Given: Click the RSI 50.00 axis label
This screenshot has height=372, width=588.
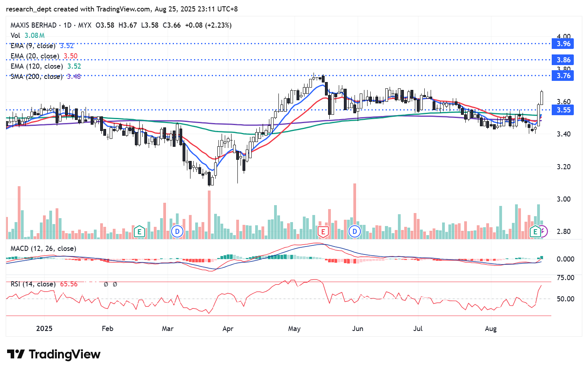Looking at the screenshot, I should pos(565,299).
